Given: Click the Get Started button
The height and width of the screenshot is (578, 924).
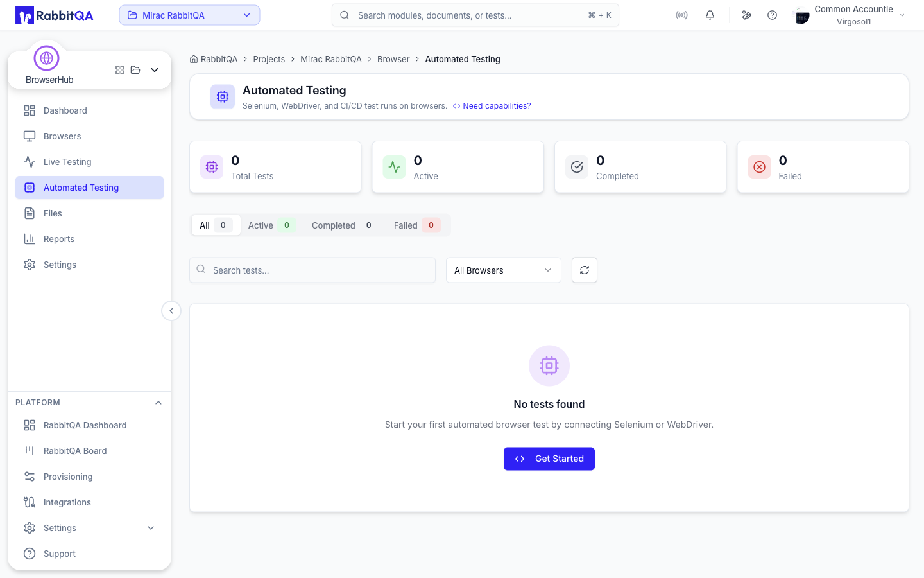Looking at the screenshot, I should [549, 459].
